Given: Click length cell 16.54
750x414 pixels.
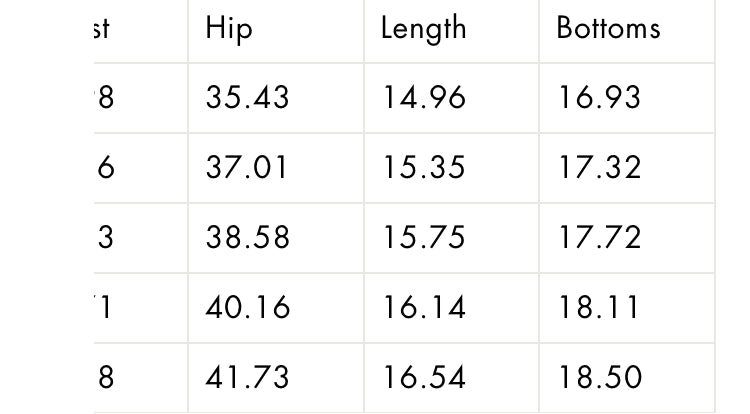Looking at the screenshot, I should coord(424,378).
